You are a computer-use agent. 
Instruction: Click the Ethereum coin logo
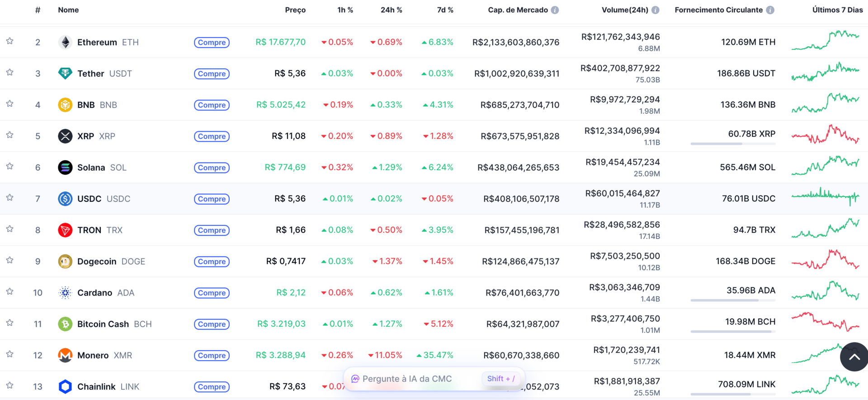click(x=65, y=42)
